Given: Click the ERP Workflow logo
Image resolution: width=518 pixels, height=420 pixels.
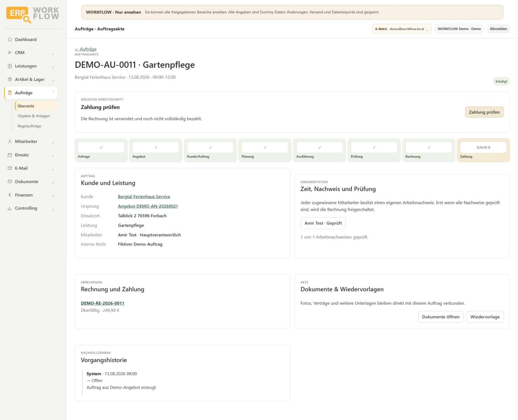Looking at the screenshot, I should pos(33,14).
